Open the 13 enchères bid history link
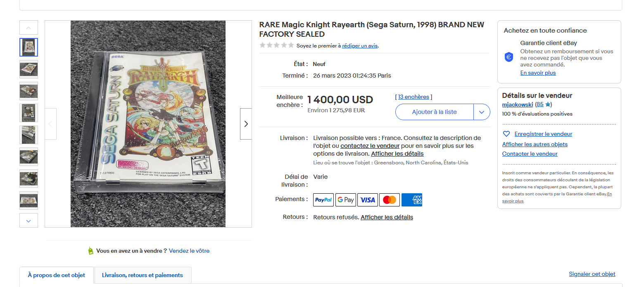The width and height of the screenshot is (644, 287). [413, 97]
